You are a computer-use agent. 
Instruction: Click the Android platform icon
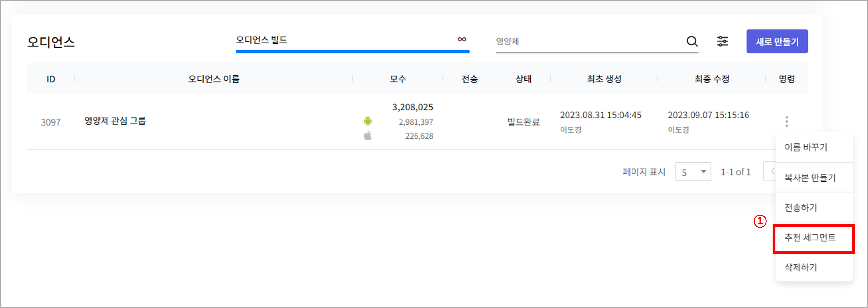pos(368,121)
